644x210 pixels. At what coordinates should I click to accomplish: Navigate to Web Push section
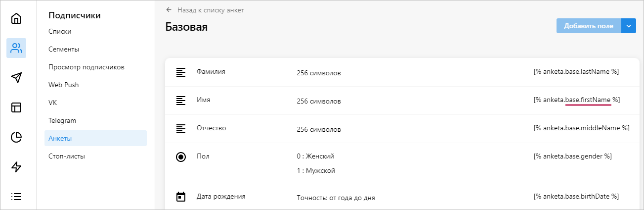coord(63,85)
